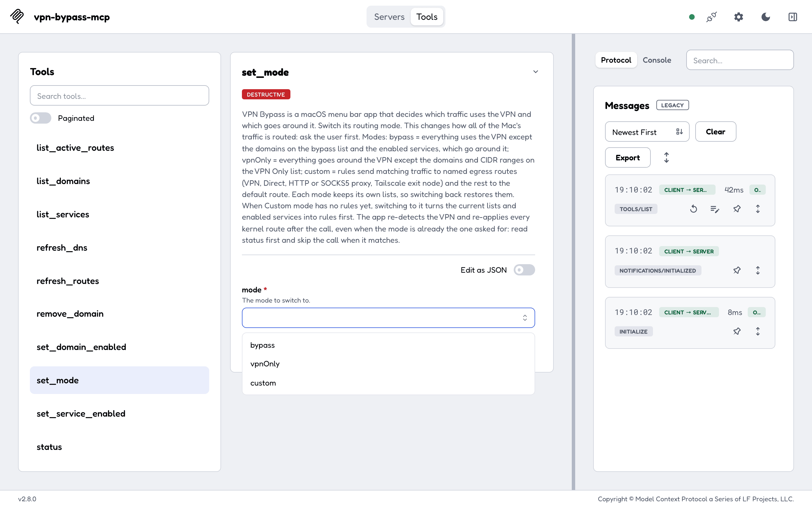Screen dimensions: 812x508
Task: Switch to the Tools tab
Action: pyautogui.click(x=427, y=17)
